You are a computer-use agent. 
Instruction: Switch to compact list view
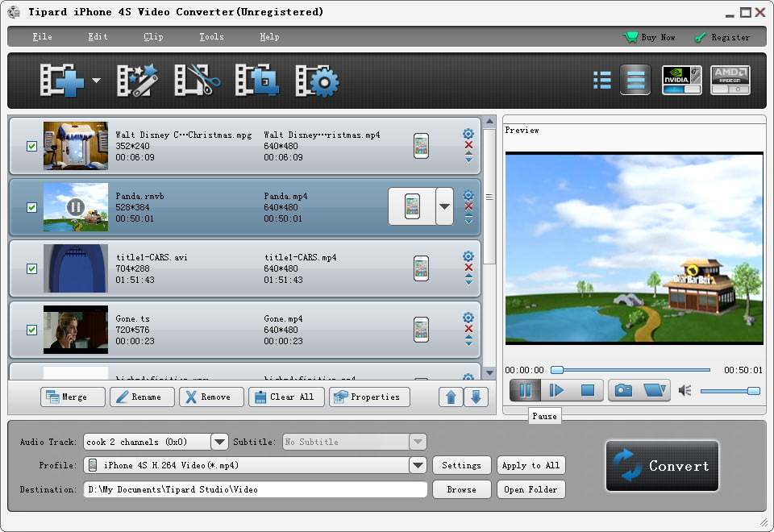coord(602,80)
